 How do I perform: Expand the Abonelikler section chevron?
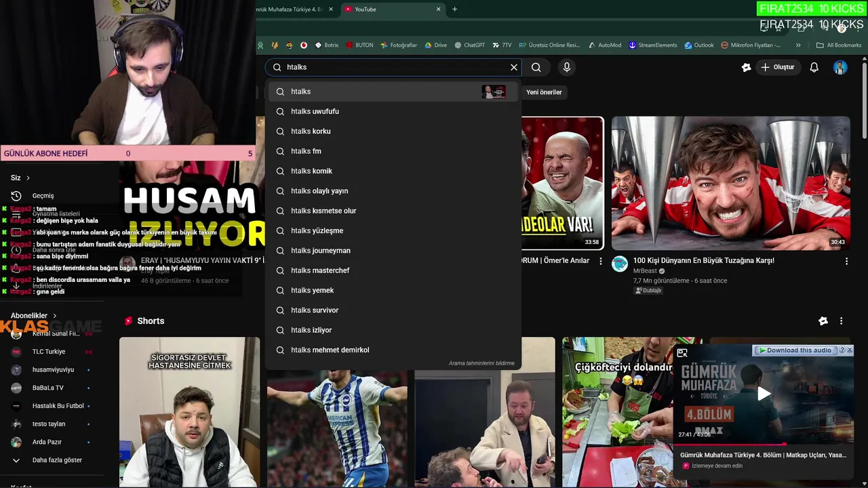(x=55, y=316)
